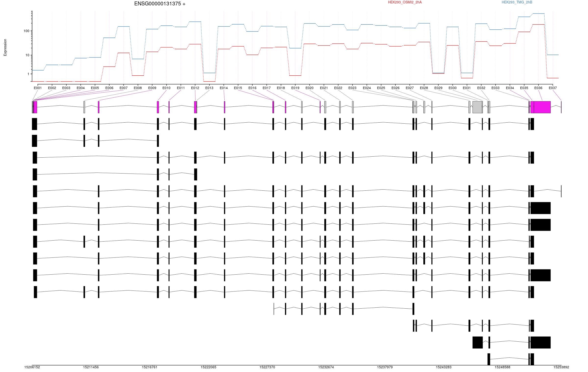
Task: Click exon label E022
Action: click(x=338, y=88)
